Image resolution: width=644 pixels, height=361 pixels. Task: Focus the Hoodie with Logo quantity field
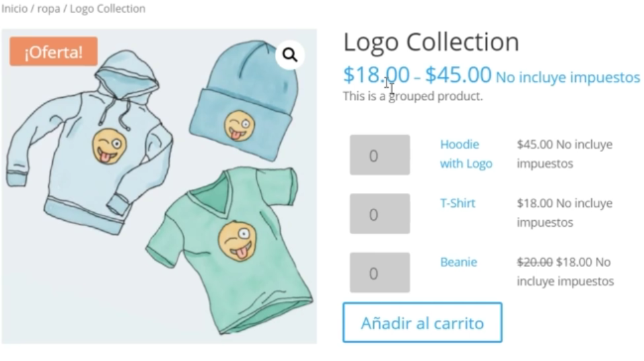(x=380, y=155)
